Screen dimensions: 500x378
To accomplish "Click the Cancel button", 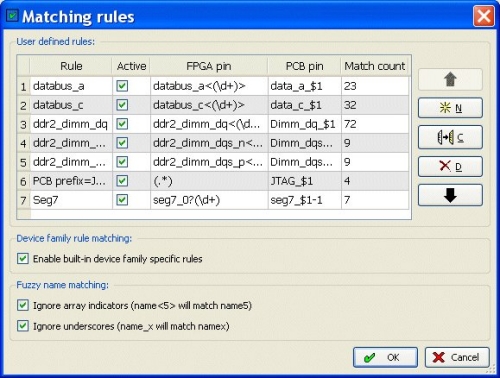I will 457,357.
